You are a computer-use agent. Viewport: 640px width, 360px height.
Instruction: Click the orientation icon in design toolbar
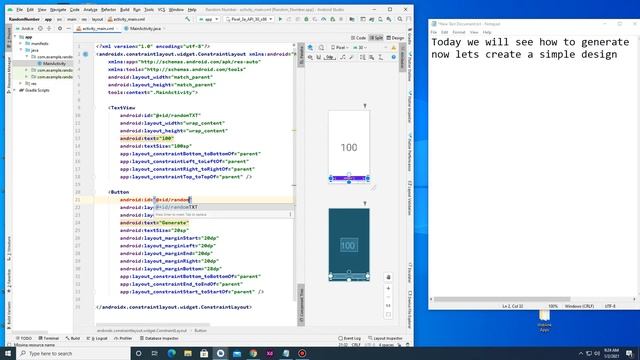pos(321,48)
